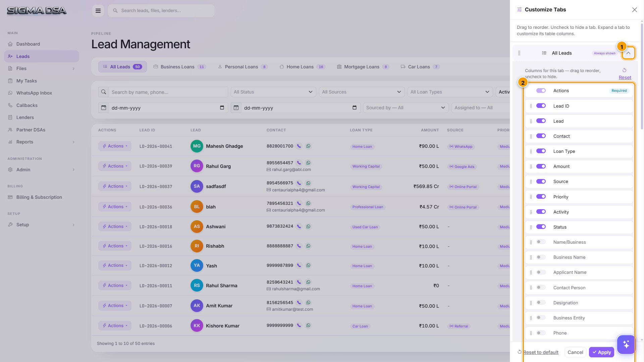
Task: Click the Sigma DSA logo
Action: pos(37,11)
